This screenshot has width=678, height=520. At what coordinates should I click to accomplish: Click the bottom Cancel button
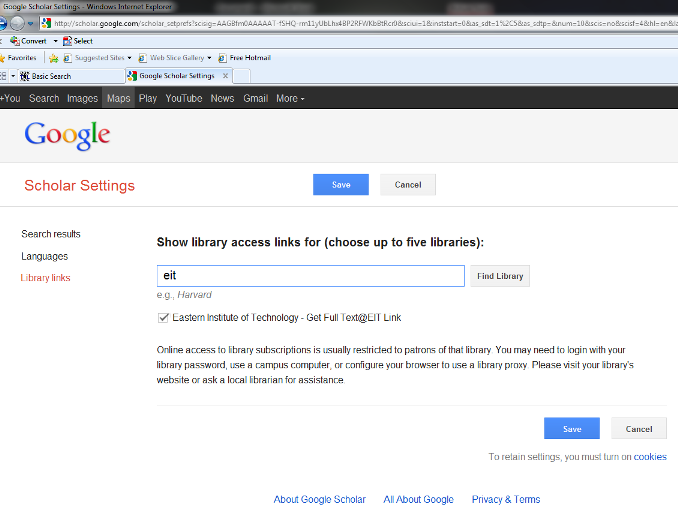(x=639, y=428)
